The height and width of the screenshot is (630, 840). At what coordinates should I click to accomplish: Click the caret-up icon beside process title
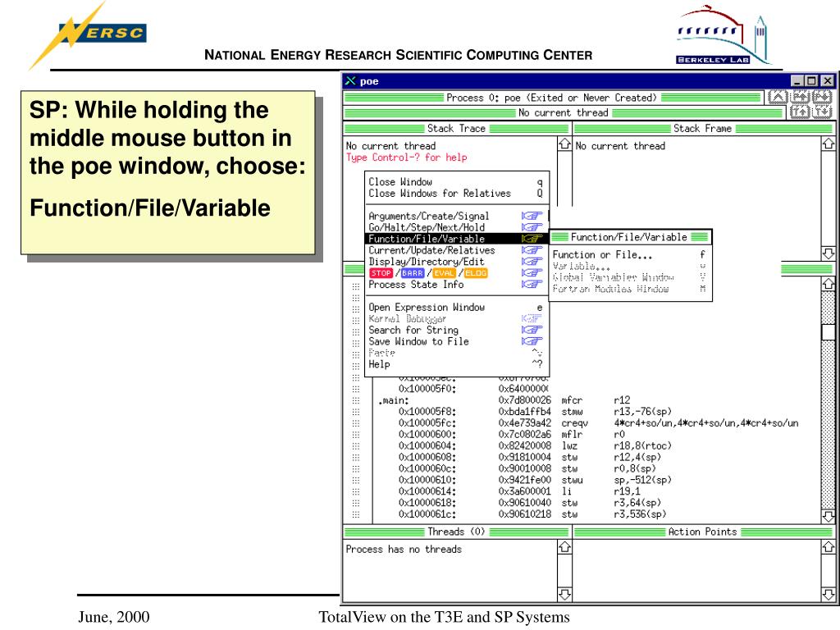click(x=778, y=97)
